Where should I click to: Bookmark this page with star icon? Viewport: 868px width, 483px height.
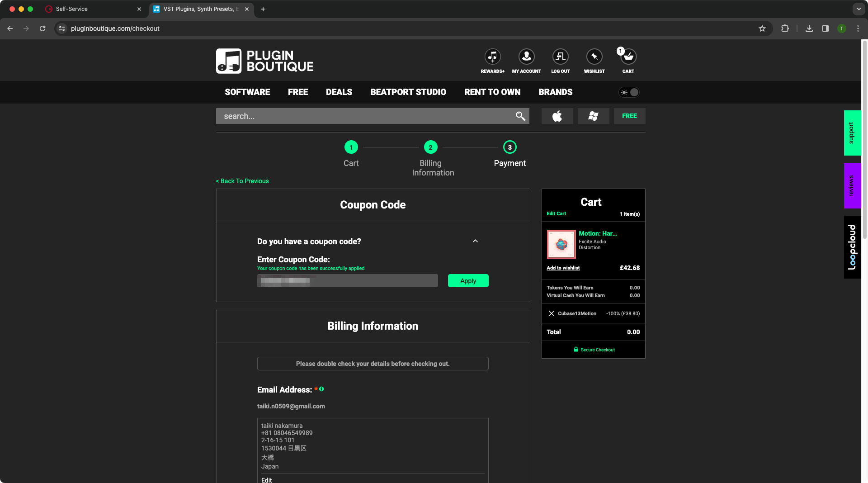click(x=762, y=28)
